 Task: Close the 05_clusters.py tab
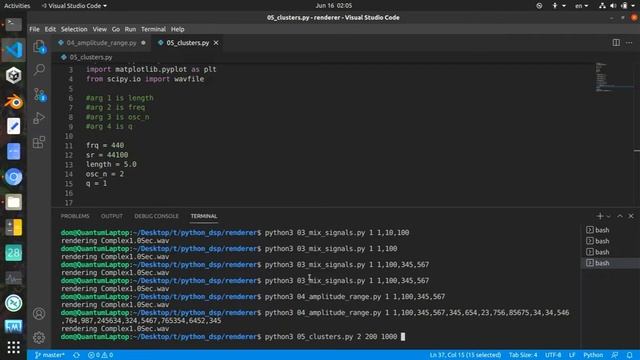[216, 42]
